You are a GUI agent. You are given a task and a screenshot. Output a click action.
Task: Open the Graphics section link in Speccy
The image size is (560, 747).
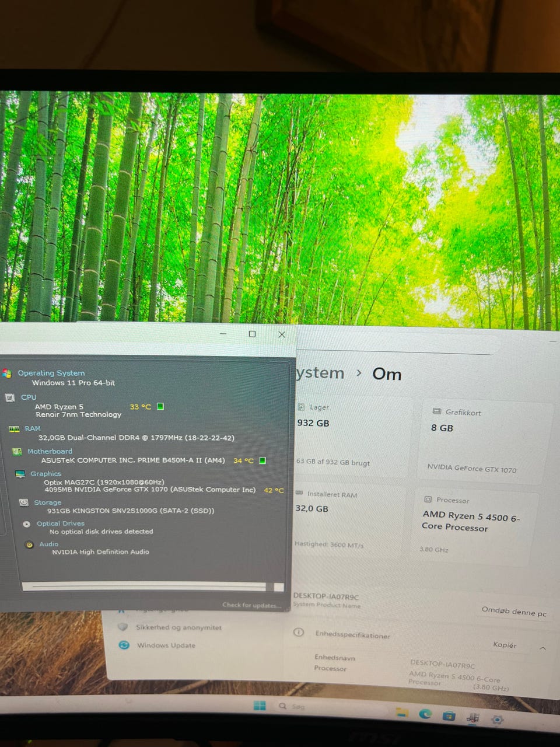coord(45,474)
